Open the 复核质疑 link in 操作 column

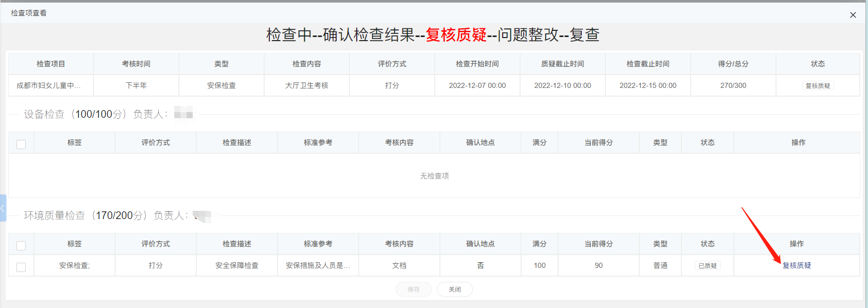(797, 265)
